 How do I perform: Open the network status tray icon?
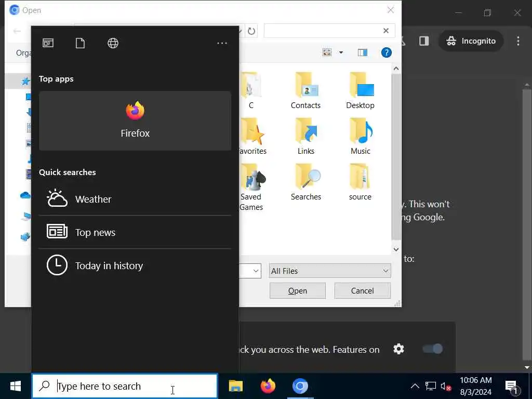tap(431, 386)
